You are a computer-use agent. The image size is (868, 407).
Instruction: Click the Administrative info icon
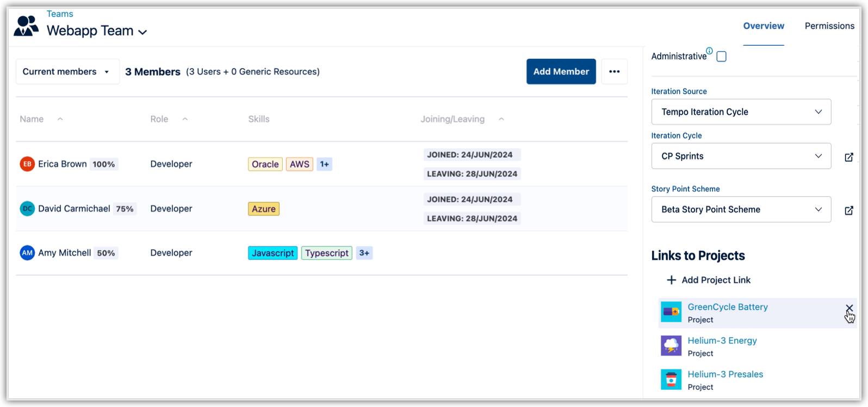coord(709,51)
